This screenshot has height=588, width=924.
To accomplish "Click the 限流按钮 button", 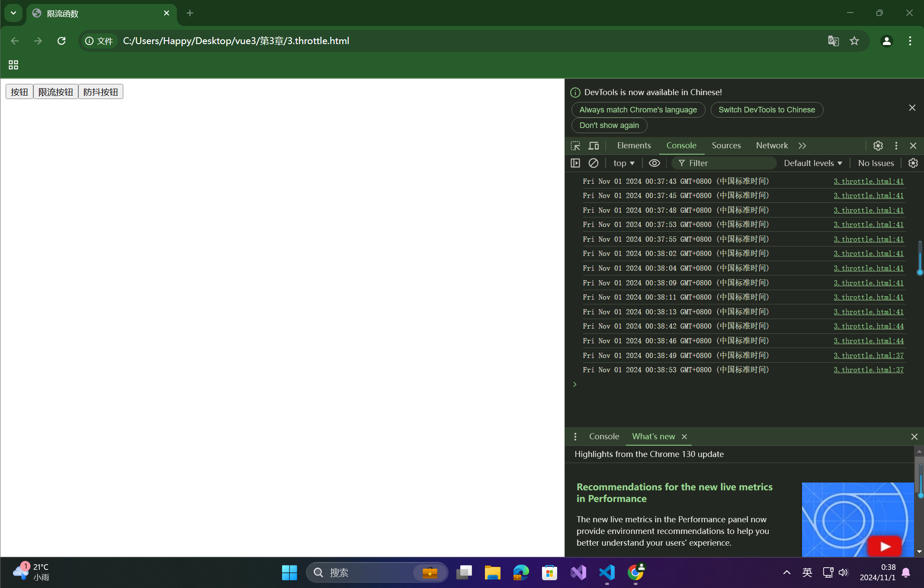I will tap(55, 92).
